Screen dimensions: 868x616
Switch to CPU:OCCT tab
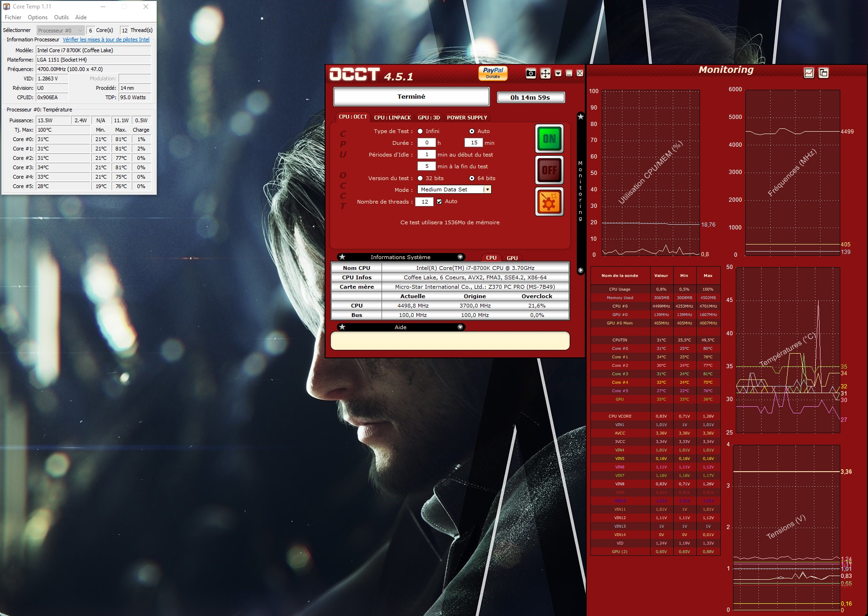(x=353, y=117)
